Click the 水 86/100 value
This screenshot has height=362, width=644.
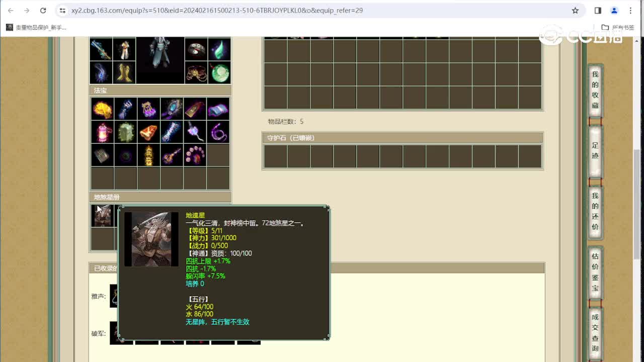tap(199, 314)
